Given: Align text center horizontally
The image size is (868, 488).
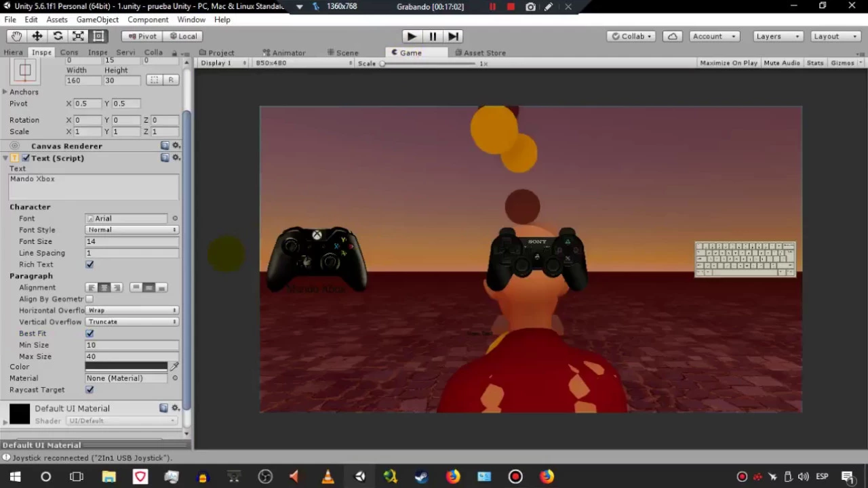Looking at the screenshot, I should (104, 287).
